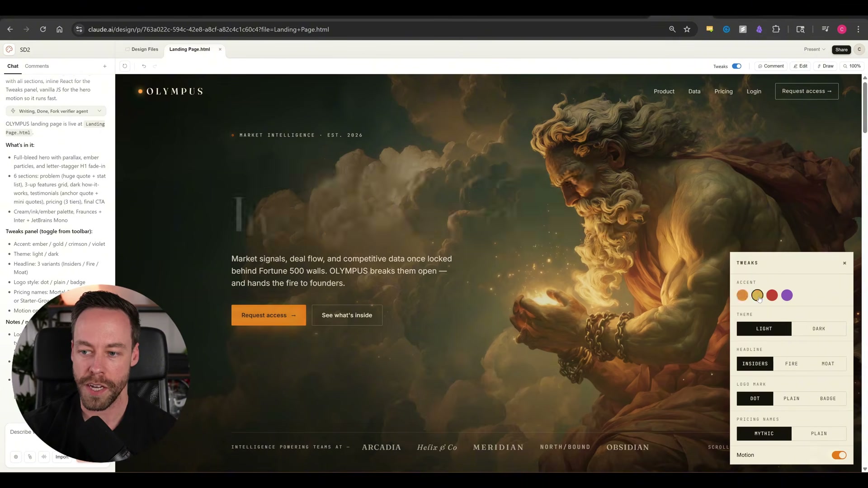
Task: Open the Present dropdown
Action: (815, 49)
